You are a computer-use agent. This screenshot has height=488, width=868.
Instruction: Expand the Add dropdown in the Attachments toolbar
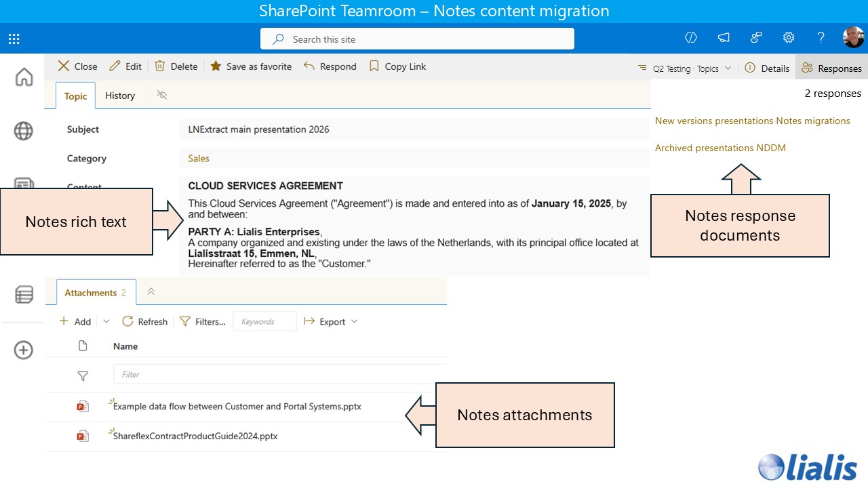tap(106, 321)
